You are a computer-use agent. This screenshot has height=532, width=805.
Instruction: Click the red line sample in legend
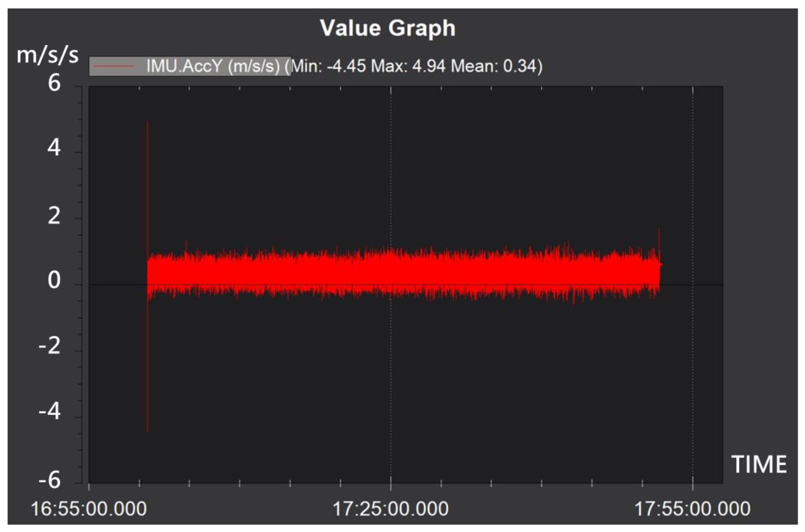pyautogui.click(x=114, y=66)
